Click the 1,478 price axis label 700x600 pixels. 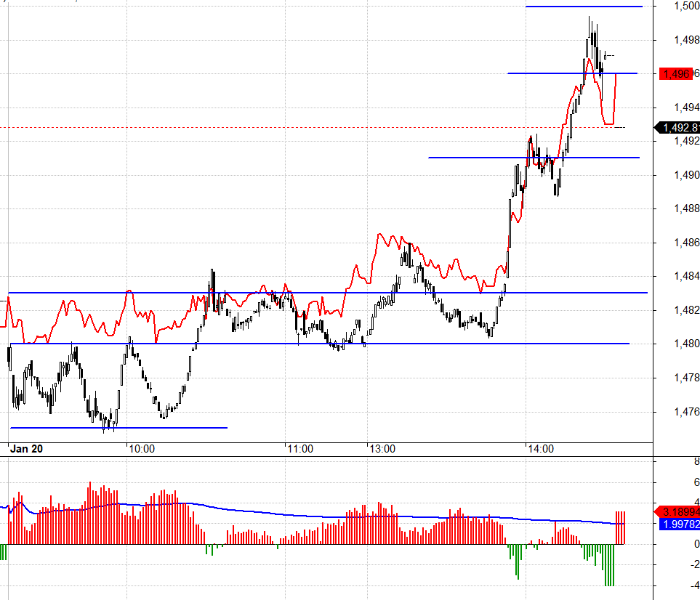[x=687, y=378]
